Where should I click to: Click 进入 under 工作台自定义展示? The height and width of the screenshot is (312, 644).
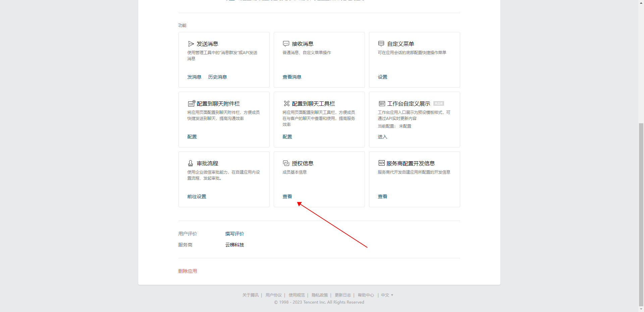[x=382, y=137]
